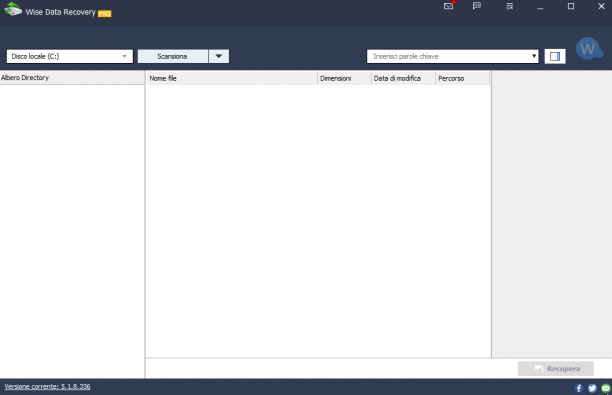The width and height of the screenshot is (612, 395).
Task: Open the menu settings icon in title bar
Action: pos(509,6)
